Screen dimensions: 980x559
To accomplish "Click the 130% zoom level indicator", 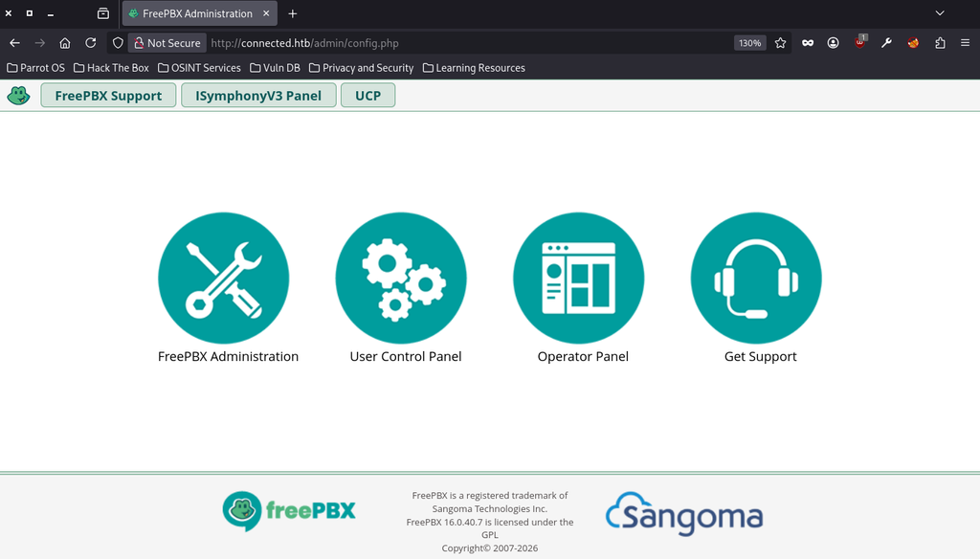I will coord(750,43).
